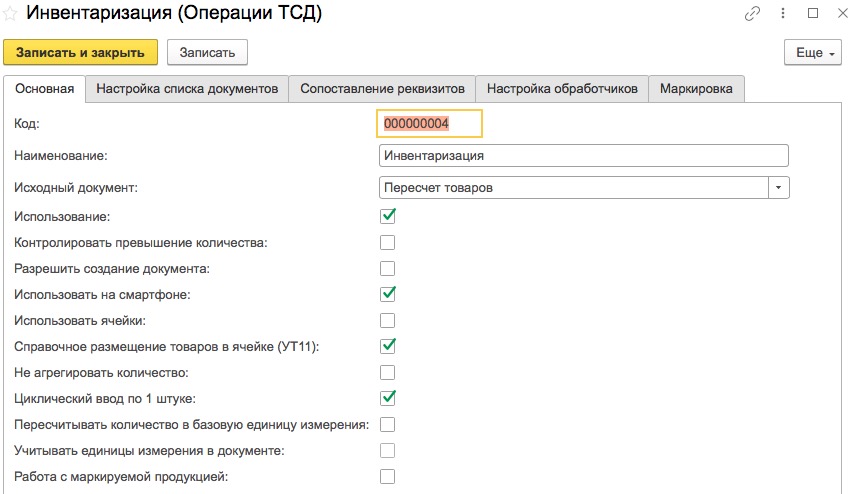Save using the Записать button
The width and height of the screenshot is (850, 494).
[x=207, y=53]
